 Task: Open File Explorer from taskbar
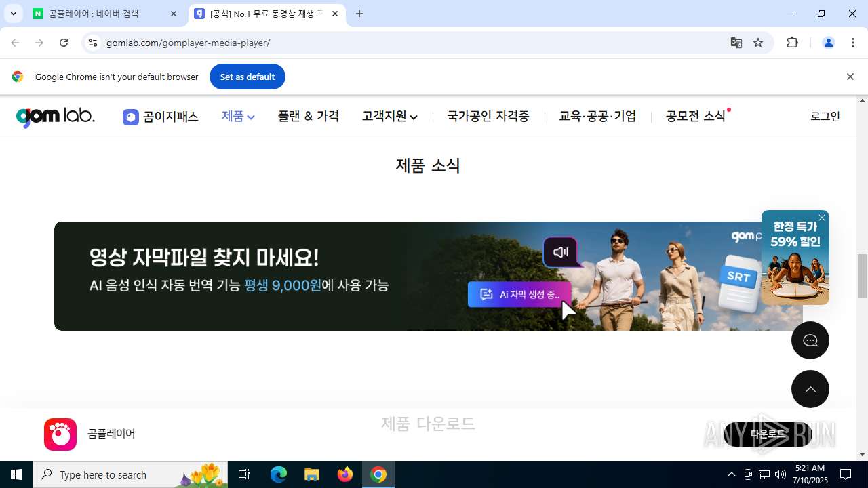pos(312,474)
